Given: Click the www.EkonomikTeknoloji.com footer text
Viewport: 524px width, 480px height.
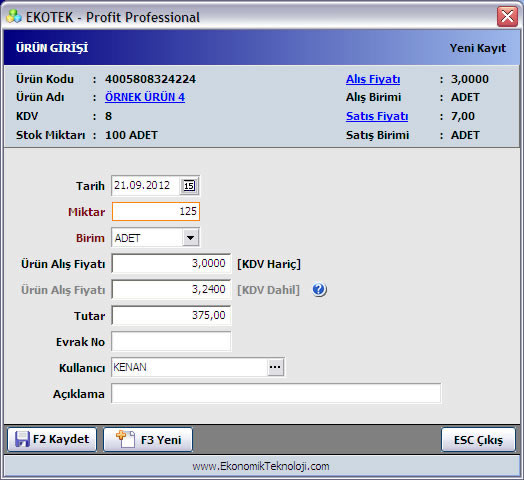Looking at the screenshot, I should (x=261, y=466).
